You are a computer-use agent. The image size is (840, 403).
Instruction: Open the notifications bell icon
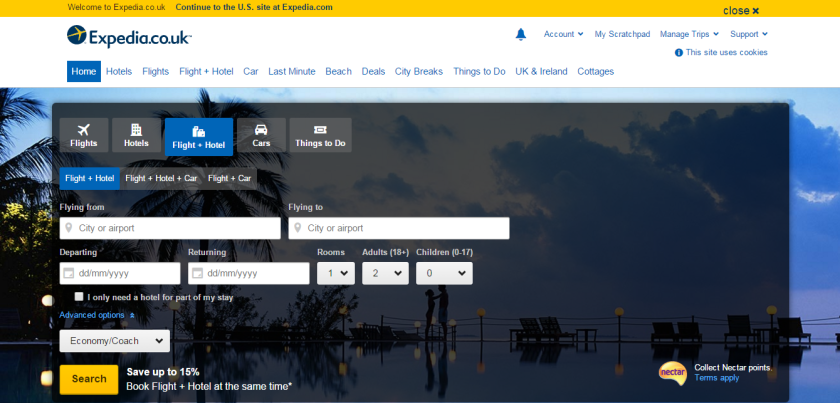[521, 34]
